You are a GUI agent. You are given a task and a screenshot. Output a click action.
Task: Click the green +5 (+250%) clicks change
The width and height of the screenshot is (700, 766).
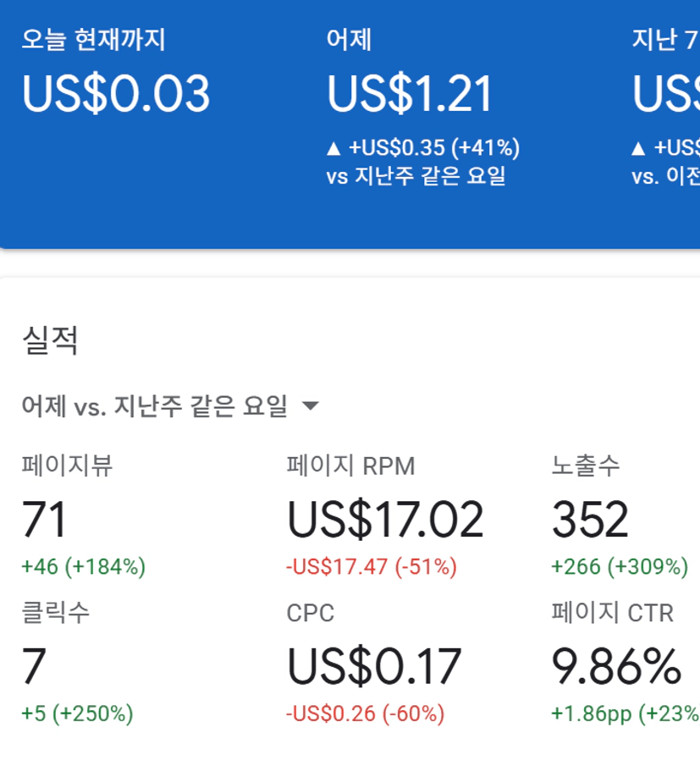click(77, 714)
